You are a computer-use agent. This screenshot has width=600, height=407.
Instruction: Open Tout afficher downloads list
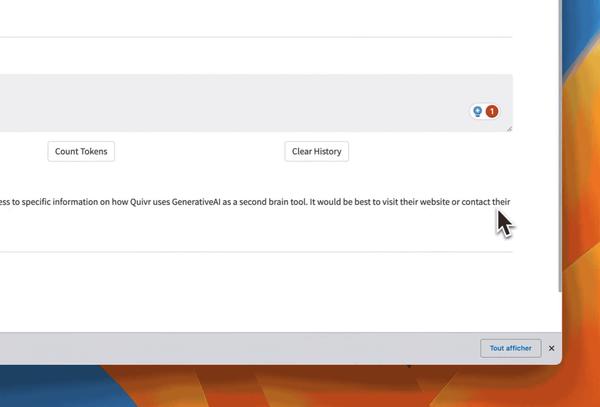click(x=510, y=348)
